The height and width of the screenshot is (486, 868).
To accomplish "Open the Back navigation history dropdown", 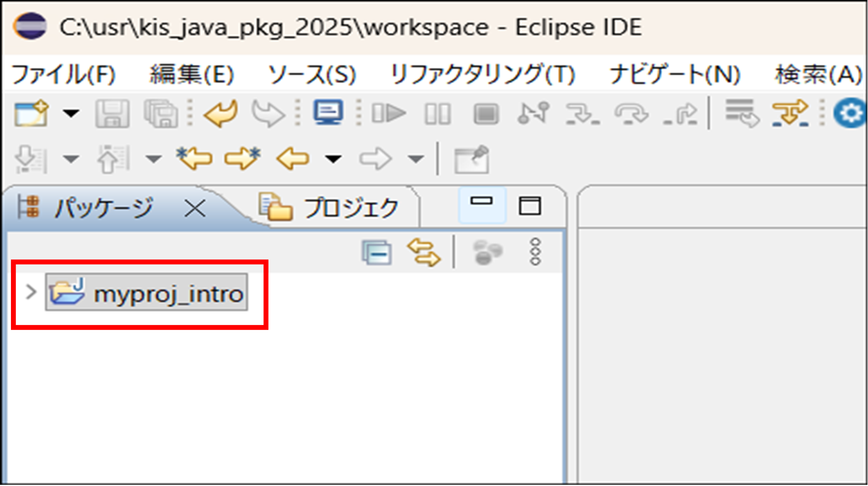I will coord(334,159).
